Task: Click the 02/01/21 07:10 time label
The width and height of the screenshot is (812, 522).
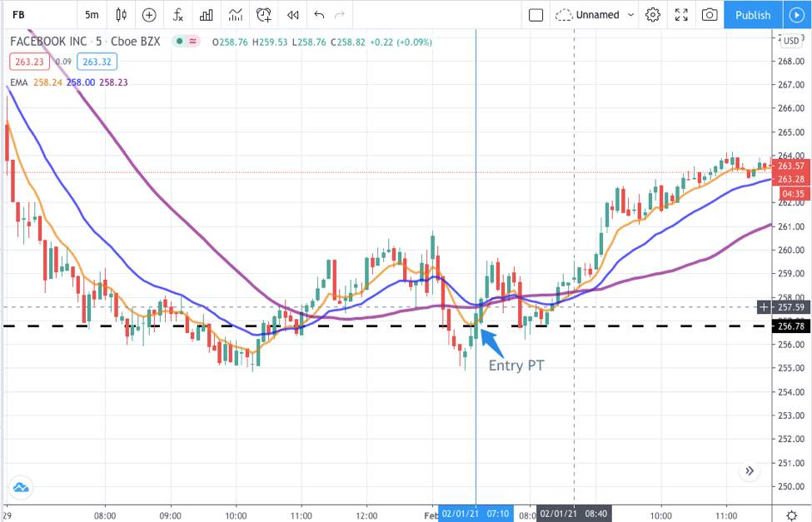Action: click(476, 514)
